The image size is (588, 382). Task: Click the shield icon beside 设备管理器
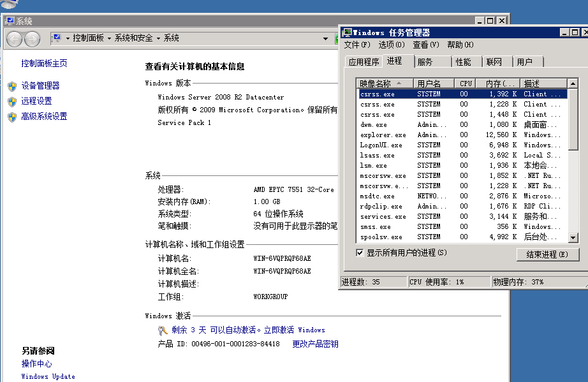11,86
